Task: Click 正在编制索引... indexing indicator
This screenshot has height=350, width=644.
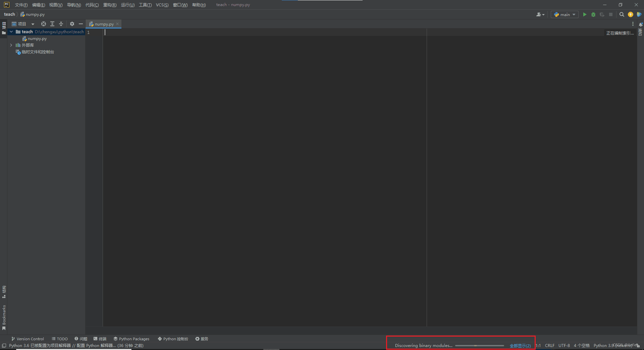Action: click(x=620, y=33)
